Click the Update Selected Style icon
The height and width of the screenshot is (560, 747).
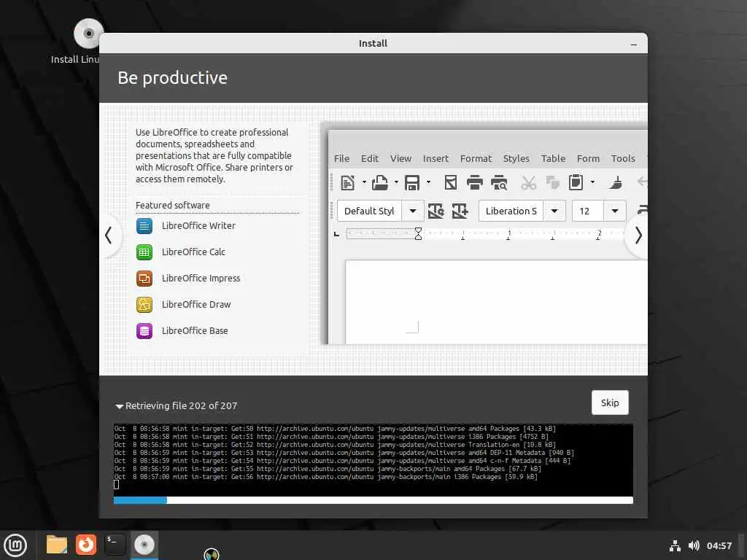pos(436,211)
